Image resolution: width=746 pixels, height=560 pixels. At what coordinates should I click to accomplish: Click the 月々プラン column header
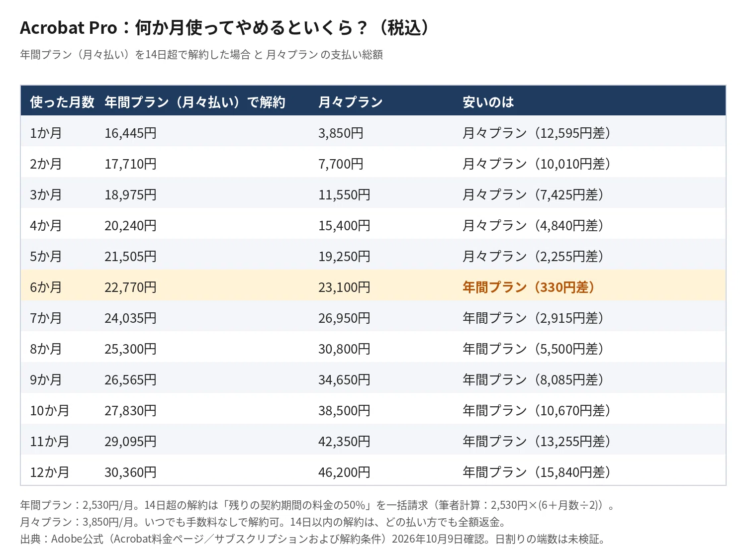click(x=351, y=102)
